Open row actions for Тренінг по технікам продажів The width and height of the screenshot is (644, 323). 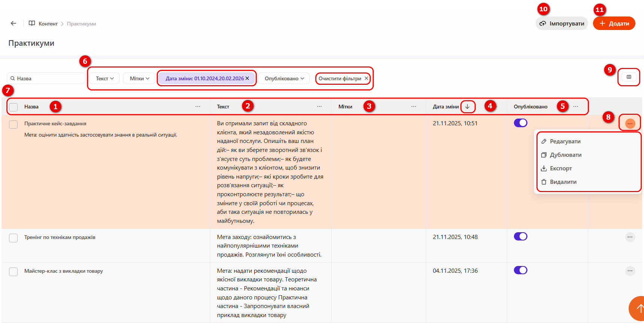point(630,237)
